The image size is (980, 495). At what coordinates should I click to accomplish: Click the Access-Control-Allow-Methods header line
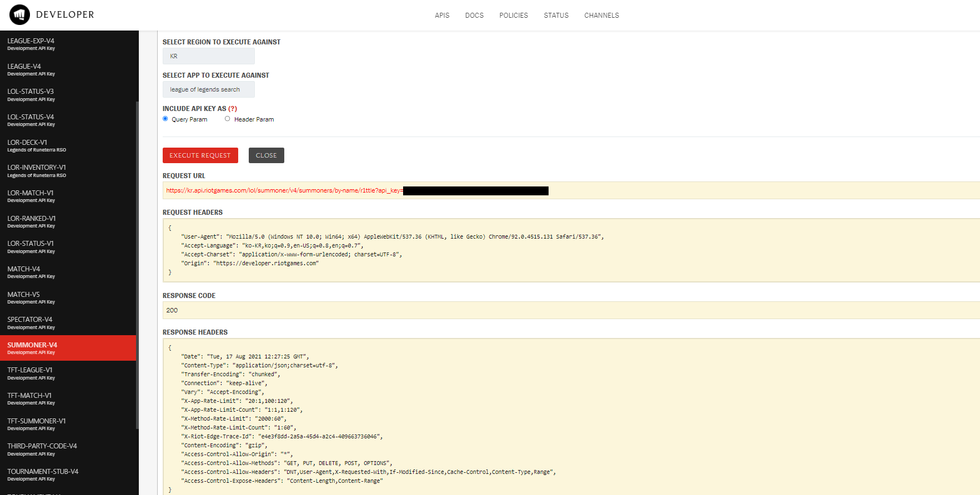click(x=287, y=463)
